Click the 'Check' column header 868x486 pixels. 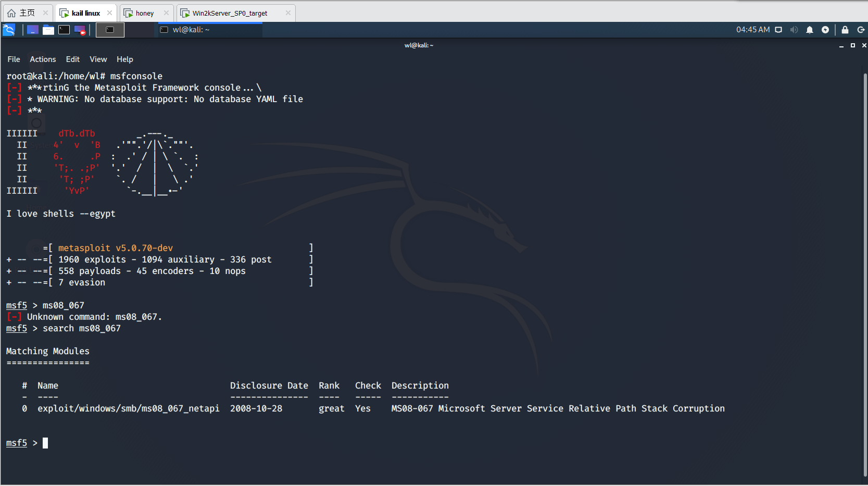point(368,386)
